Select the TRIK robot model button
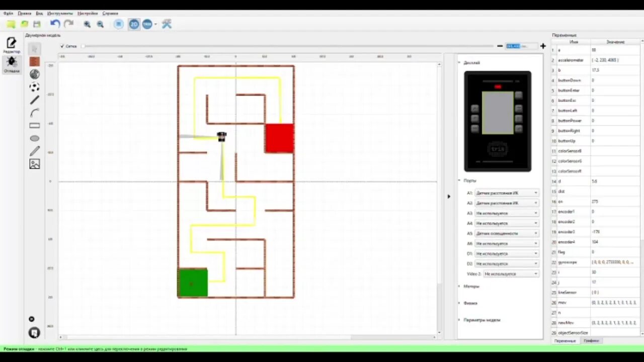Screen dimensions: 644x362 pos(147,24)
